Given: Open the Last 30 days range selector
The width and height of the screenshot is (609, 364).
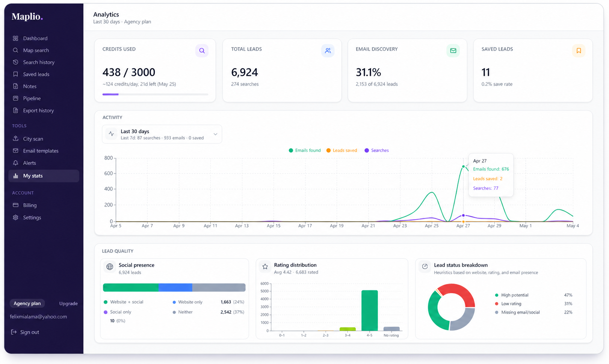Looking at the screenshot, I should click(x=162, y=134).
